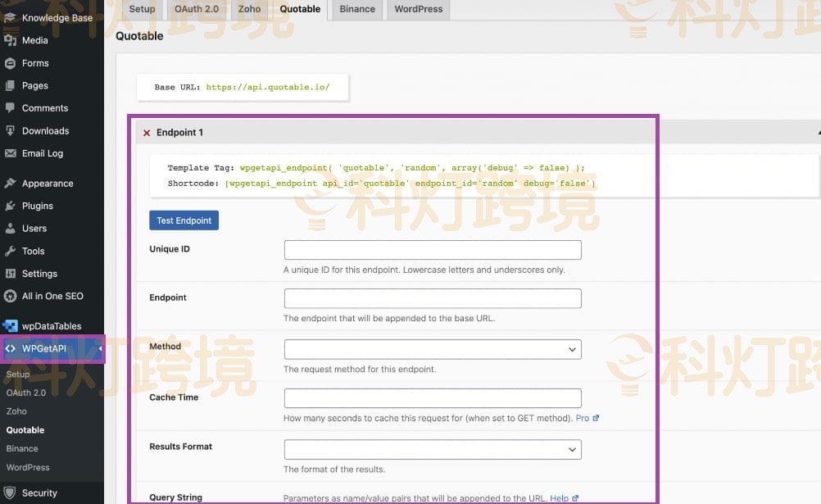
Task: Open WordPress submenu item in sidebar
Action: (x=28, y=467)
